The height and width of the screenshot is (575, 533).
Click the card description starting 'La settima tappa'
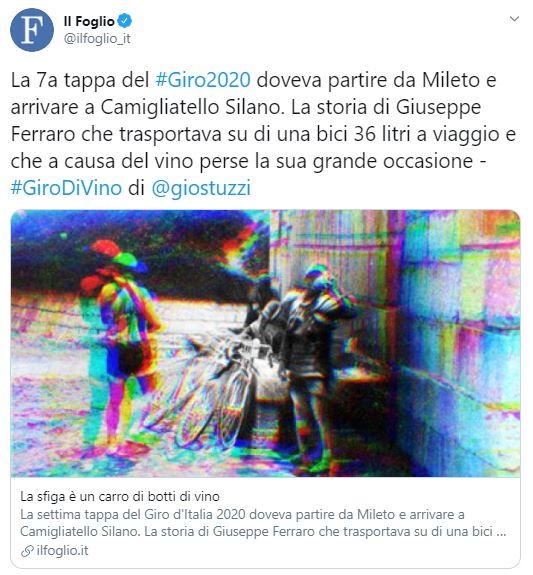[x=263, y=523]
